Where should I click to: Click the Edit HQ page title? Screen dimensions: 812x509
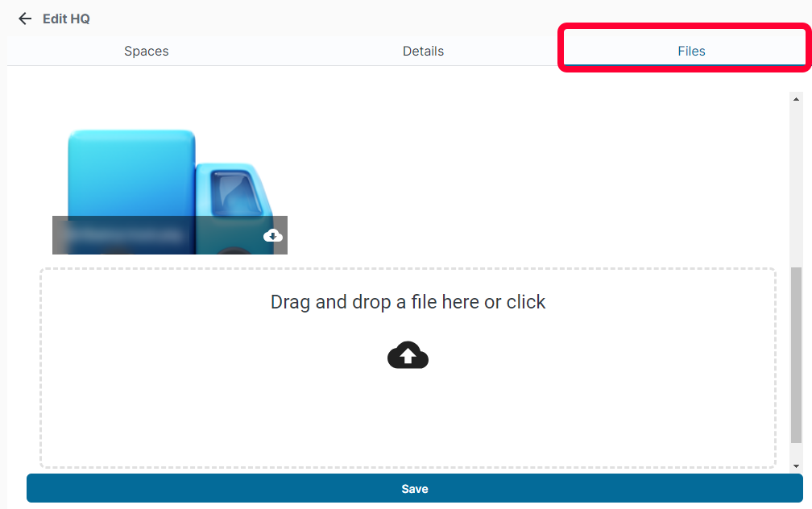tap(66, 19)
